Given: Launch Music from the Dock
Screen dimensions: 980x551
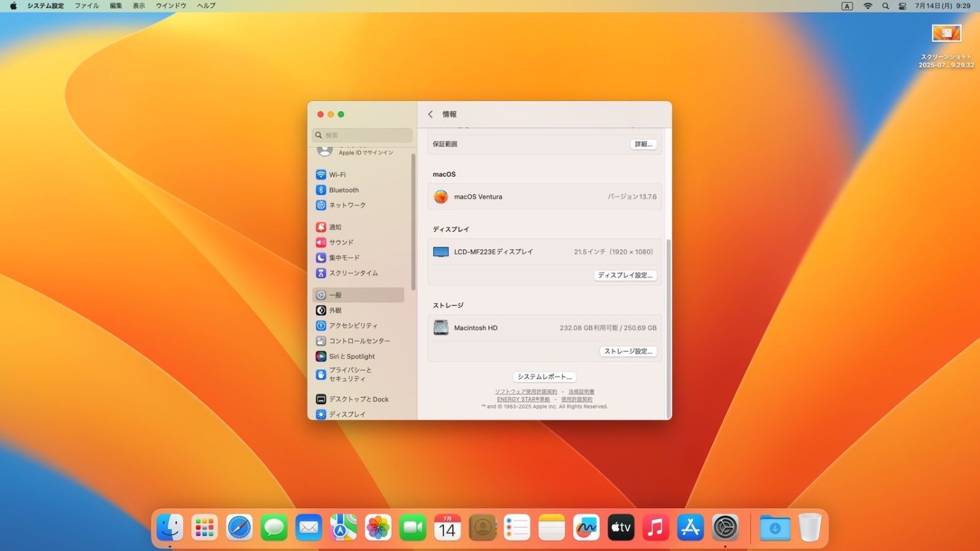Looking at the screenshot, I should 656,527.
